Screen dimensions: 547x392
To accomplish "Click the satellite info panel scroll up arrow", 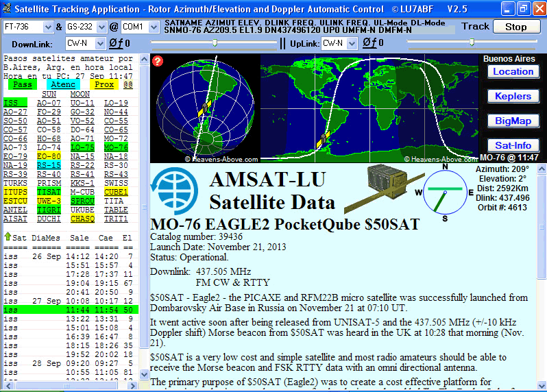I will pos(542,169).
